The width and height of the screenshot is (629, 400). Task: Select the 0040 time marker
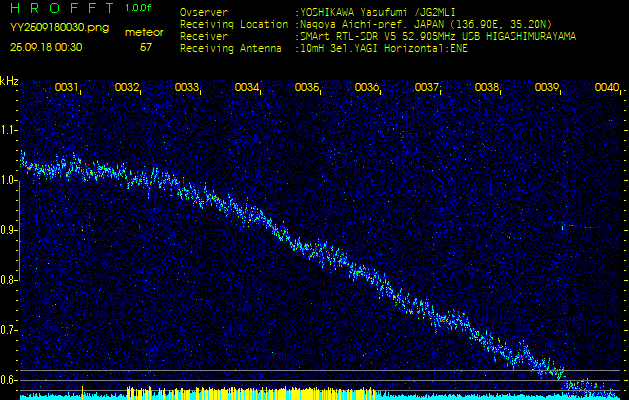coord(607,88)
